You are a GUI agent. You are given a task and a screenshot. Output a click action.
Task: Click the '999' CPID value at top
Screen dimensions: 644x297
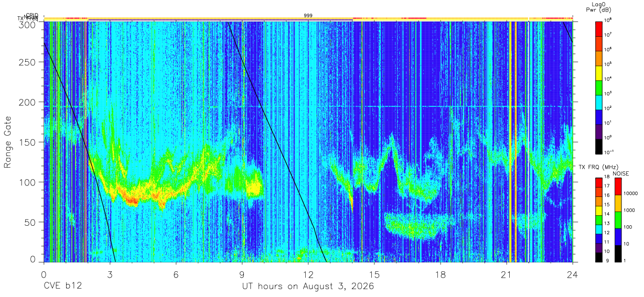pos(308,16)
